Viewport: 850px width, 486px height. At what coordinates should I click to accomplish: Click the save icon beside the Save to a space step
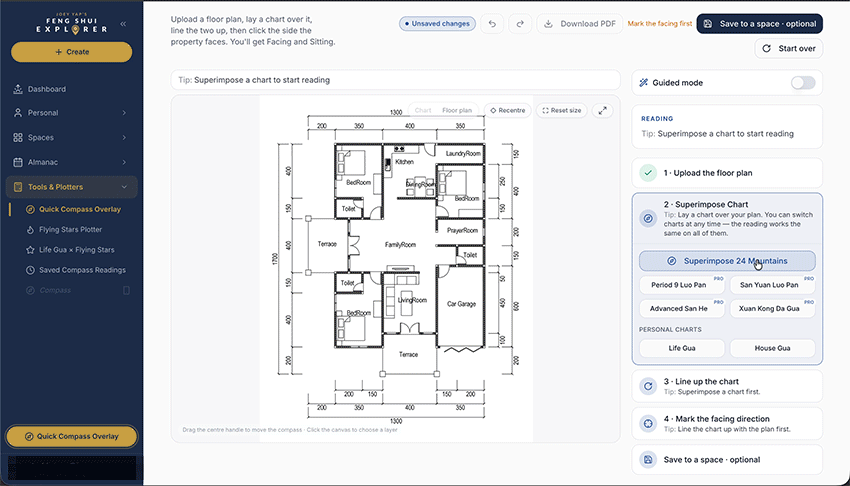tap(648, 459)
